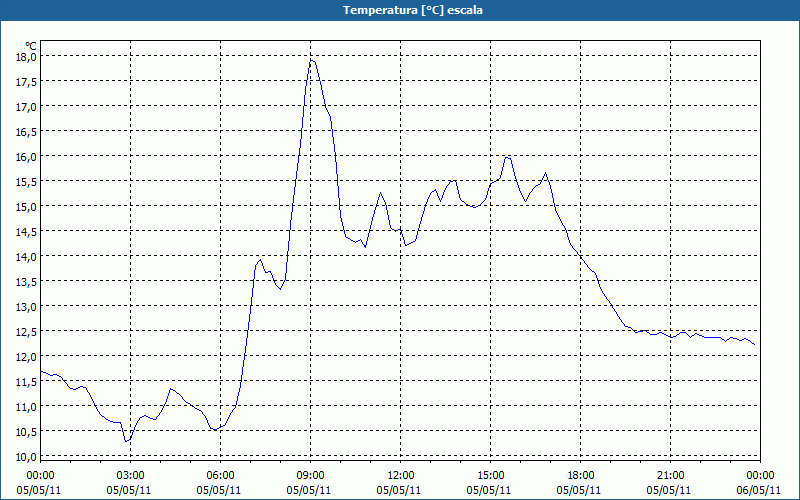
Task: Click the 14,5 y-axis value
Action: [x=27, y=232]
